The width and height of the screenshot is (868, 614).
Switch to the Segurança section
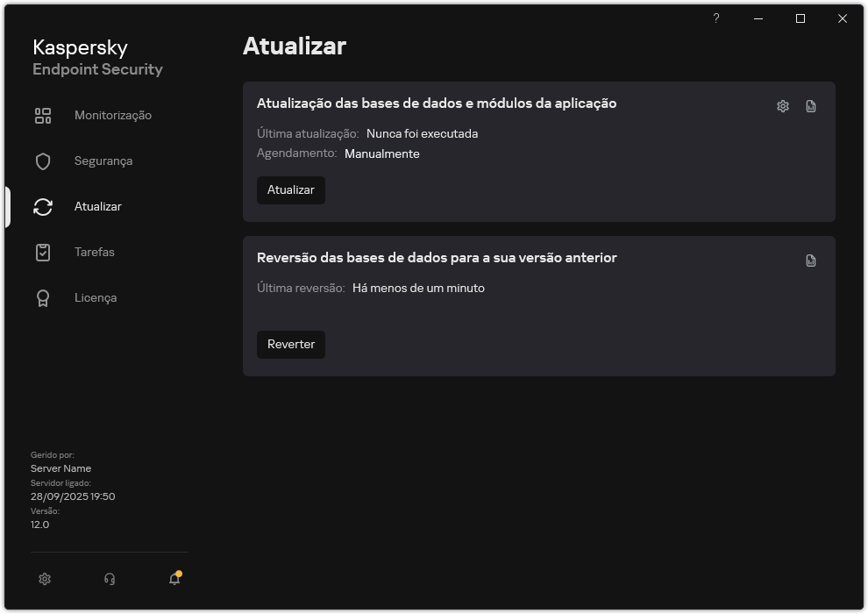104,161
